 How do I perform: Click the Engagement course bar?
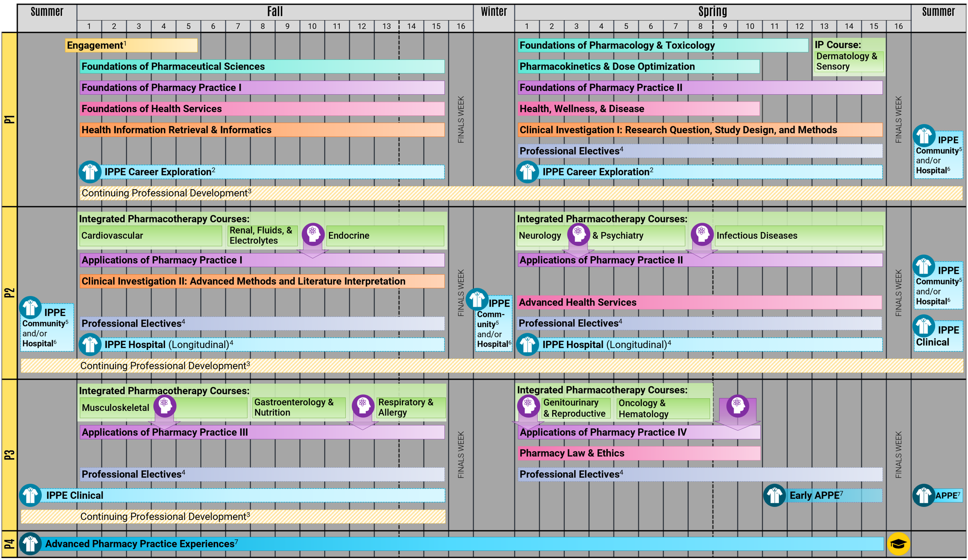point(131,45)
